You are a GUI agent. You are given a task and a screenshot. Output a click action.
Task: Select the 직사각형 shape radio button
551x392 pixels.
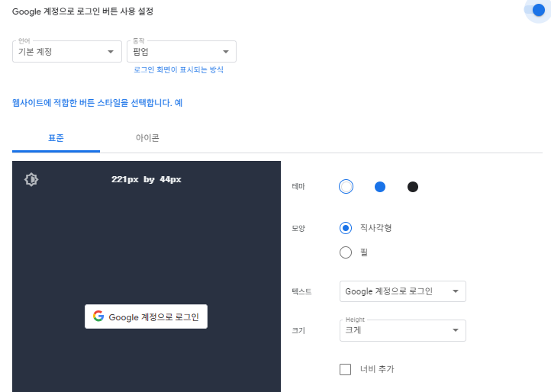(x=346, y=228)
